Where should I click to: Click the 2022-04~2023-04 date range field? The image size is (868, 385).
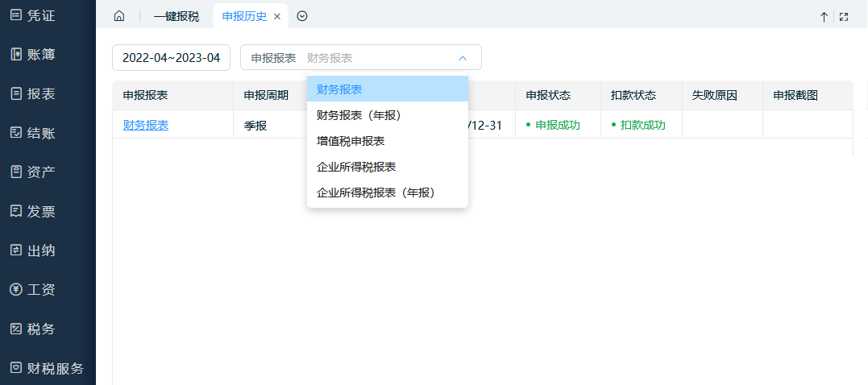click(x=171, y=57)
